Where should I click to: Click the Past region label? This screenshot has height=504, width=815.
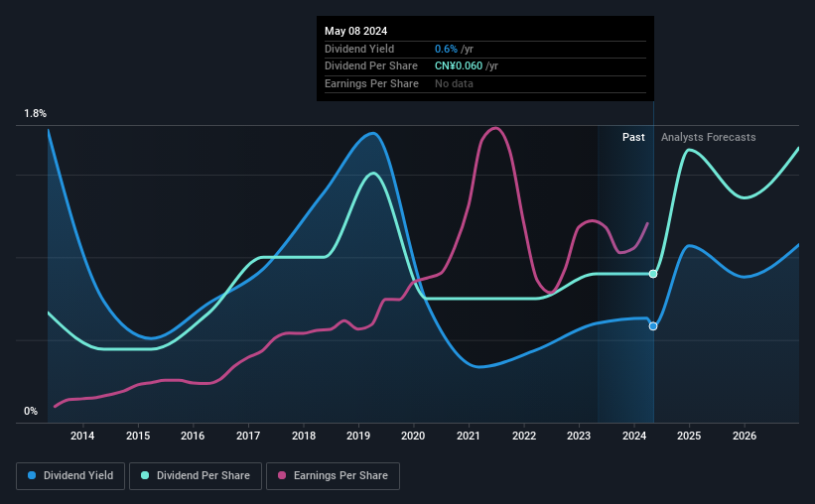pos(633,137)
